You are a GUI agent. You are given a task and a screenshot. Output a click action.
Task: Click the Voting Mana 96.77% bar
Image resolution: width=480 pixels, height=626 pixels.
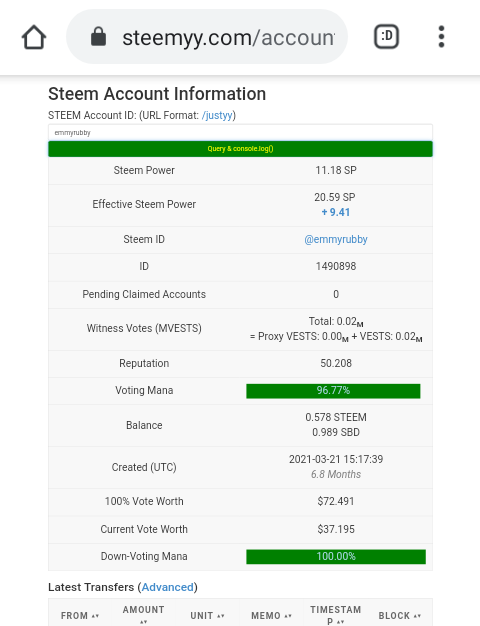pos(333,391)
